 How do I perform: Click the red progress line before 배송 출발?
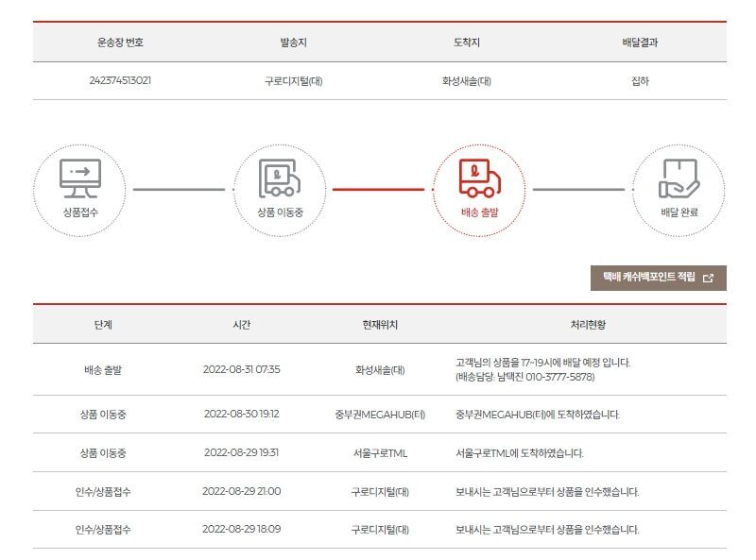point(379,190)
